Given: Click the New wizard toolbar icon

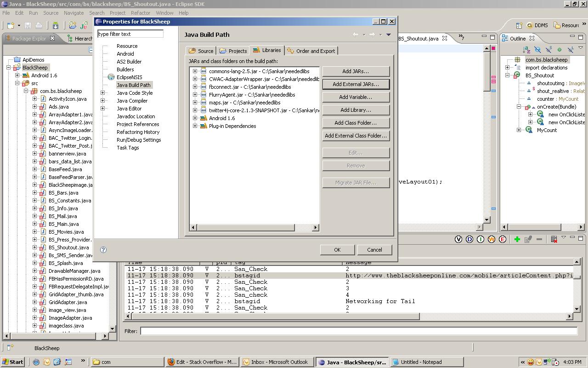Looking at the screenshot, I should [x=10, y=25].
